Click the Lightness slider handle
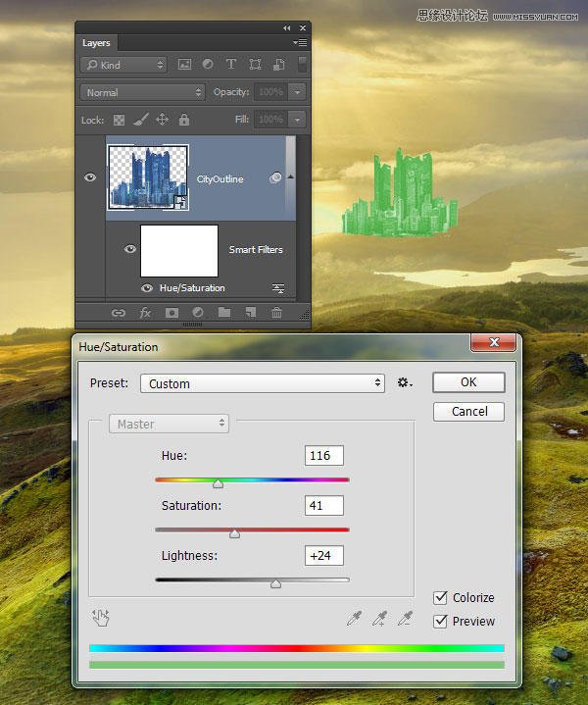The width and height of the screenshot is (588, 705). pyautogui.click(x=275, y=583)
